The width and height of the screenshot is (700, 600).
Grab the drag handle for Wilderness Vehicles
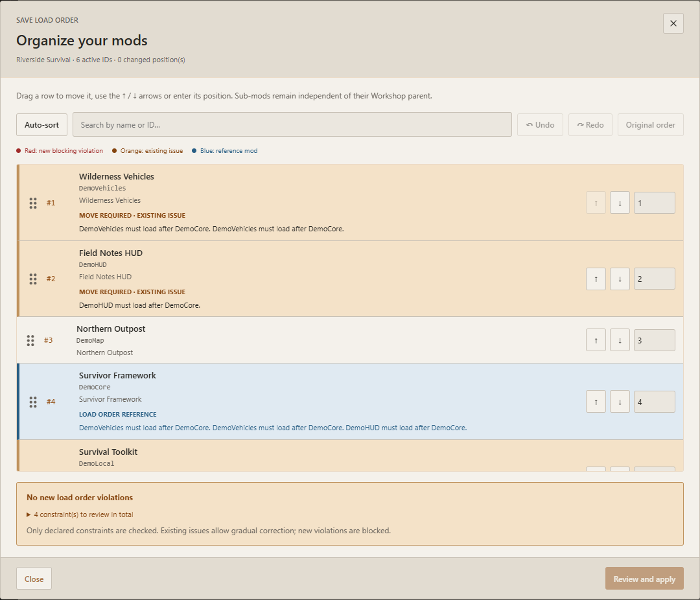coord(33,203)
